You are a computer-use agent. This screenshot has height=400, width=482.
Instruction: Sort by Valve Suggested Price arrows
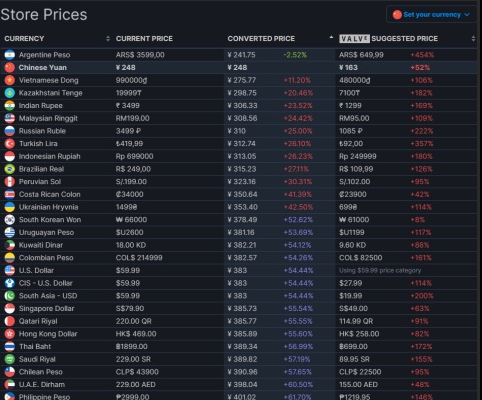coord(473,39)
